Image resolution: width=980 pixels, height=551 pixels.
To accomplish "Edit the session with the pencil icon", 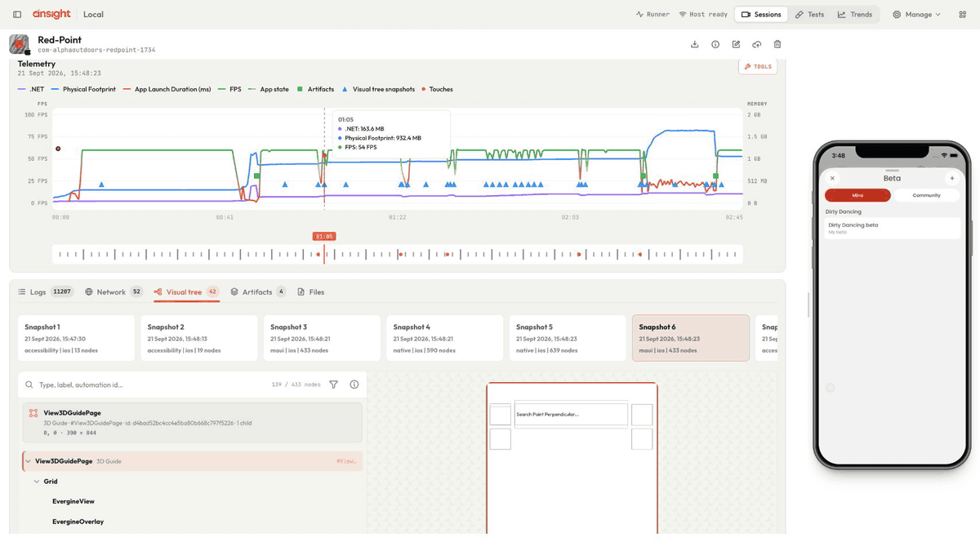I will click(x=736, y=44).
